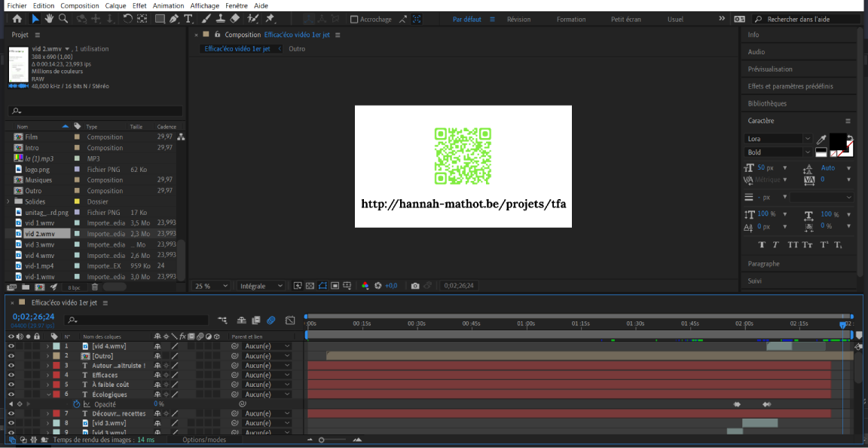Viewport: 868px width, 448px height.
Task: Select the Pen tool
Action: 174,19
